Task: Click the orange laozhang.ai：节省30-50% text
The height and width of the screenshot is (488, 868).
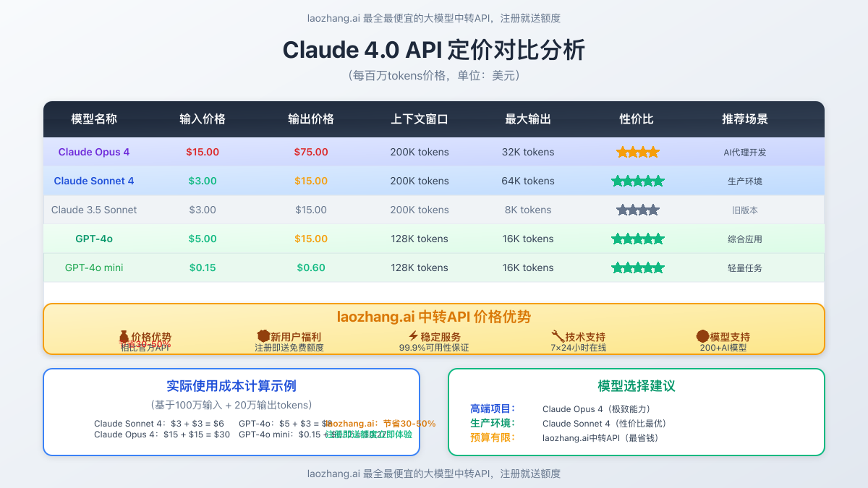Action: pyautogui.click(x=380, y=424)
